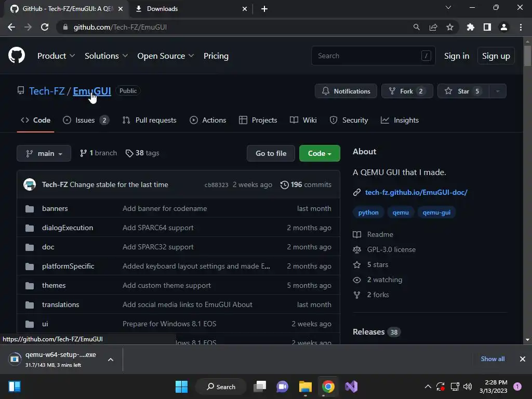Screen dimensions: 532x399
Task: Open the Insights tab
Action: click(400, 120)
